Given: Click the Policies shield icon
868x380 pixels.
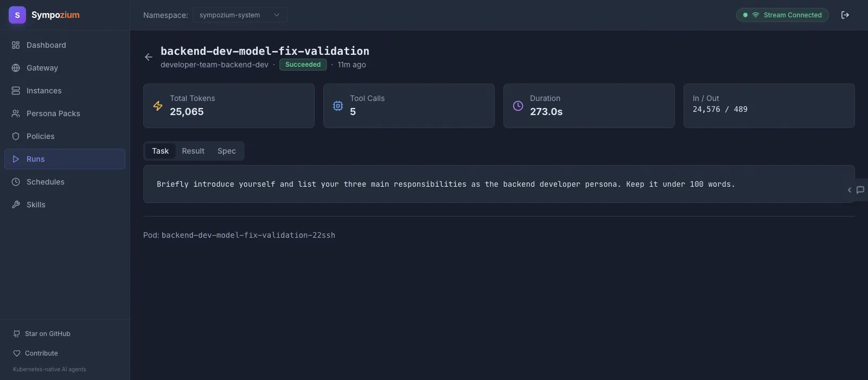Looking at the screenshot, I should (x=16, y=136).
